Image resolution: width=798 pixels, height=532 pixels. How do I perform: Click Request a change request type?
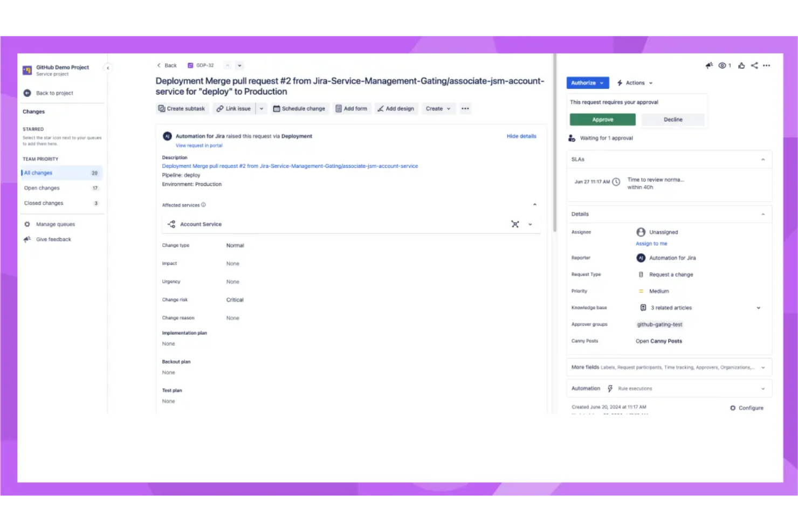point(666,275)
